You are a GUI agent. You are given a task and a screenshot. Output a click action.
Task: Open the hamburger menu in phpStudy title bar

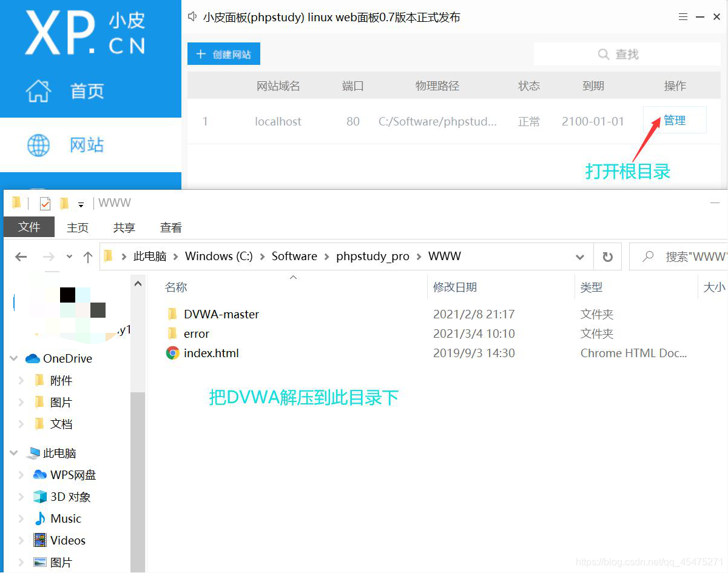(682, 16)
